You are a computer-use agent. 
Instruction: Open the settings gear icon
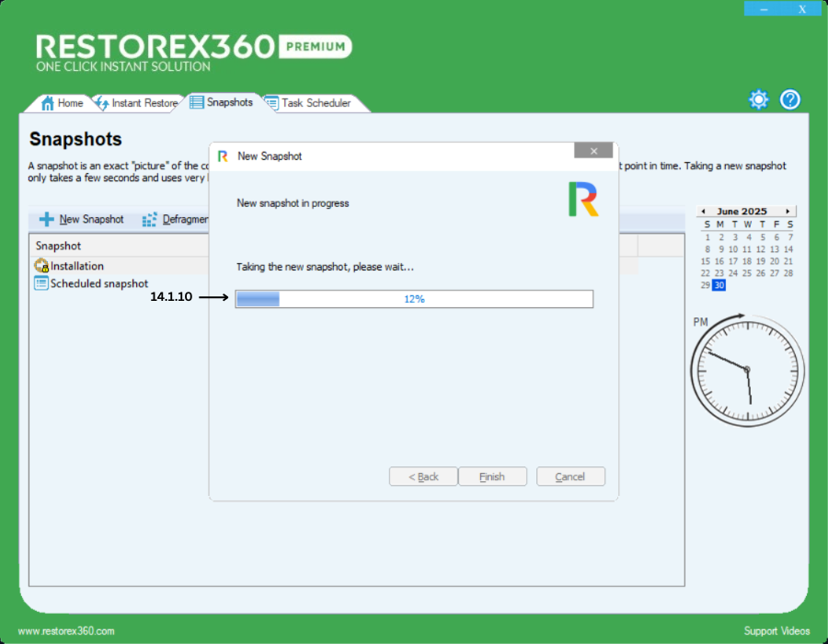pos(758,100)
